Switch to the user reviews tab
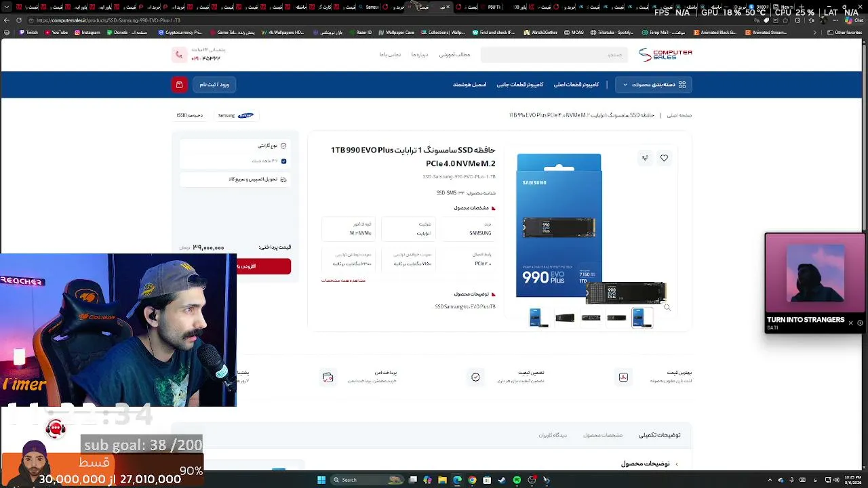Viewport: 868px width, 488px height. (x=553, y=435)
